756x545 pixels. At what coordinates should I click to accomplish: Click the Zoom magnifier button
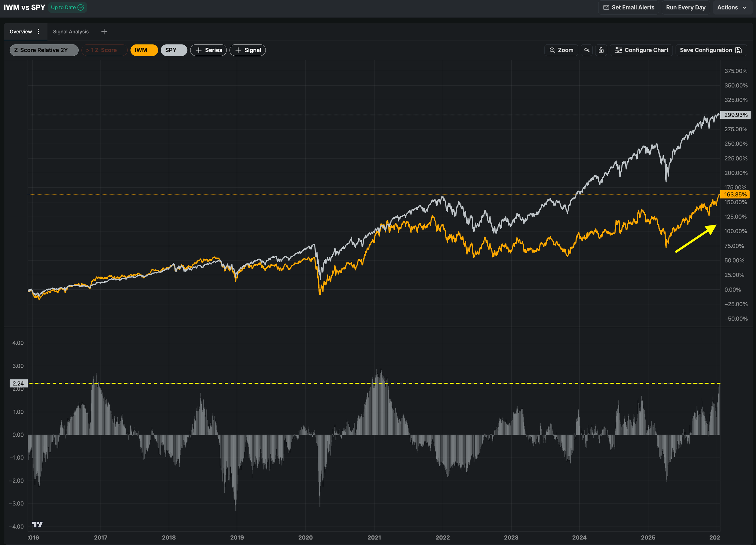(561, 50)
